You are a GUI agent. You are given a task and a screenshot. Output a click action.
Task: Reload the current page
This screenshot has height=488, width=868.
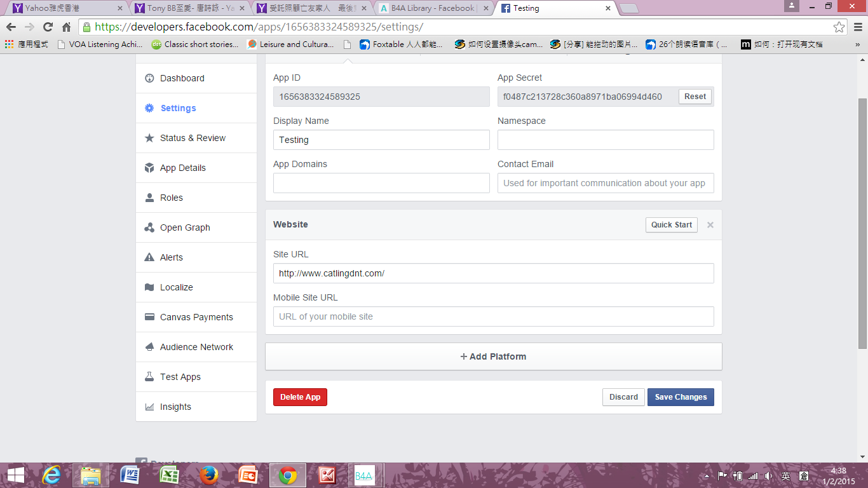(48, 27)
